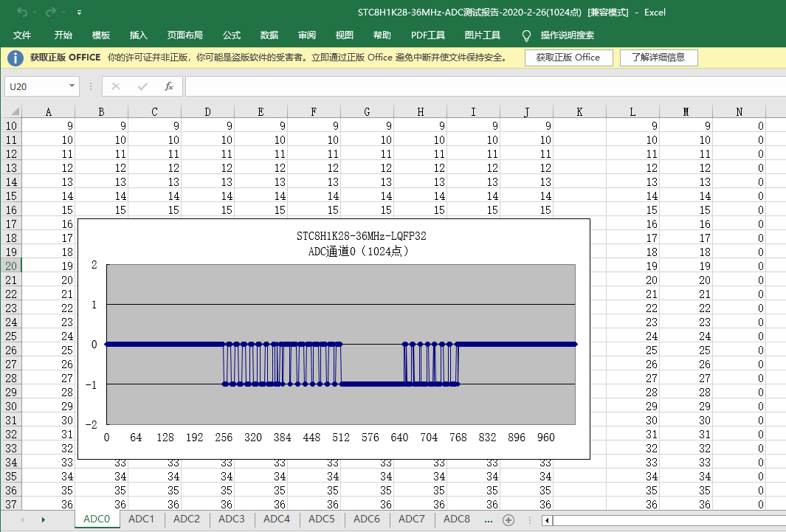Click the Undo arrow icon

tap(21, 12)
